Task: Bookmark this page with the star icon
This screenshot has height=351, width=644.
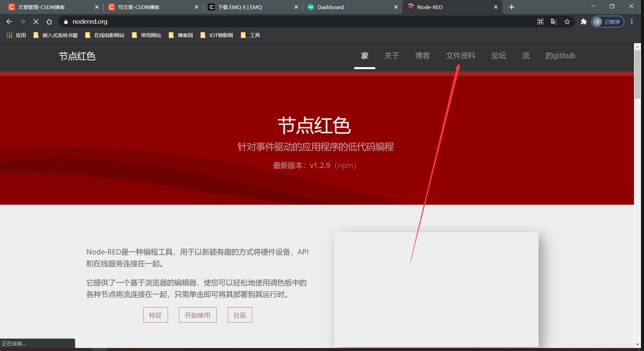Action: point(567,22)
